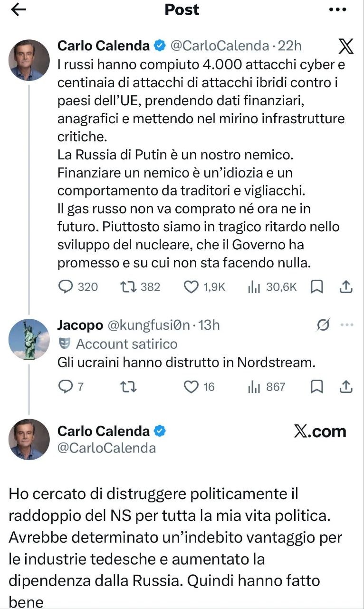364x609 pixels.
Task: Repost Jacopo's Nordstream reply
Action: point(128,387)
